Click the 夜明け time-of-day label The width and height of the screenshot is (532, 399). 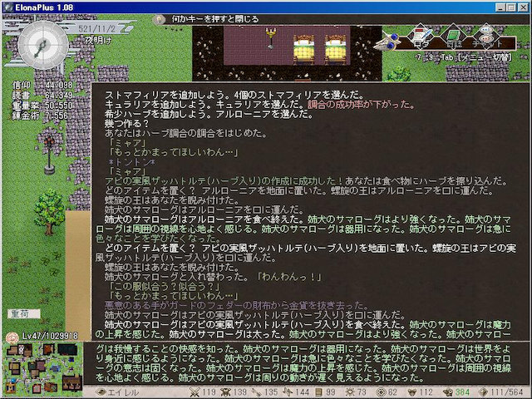coord(98,41)
